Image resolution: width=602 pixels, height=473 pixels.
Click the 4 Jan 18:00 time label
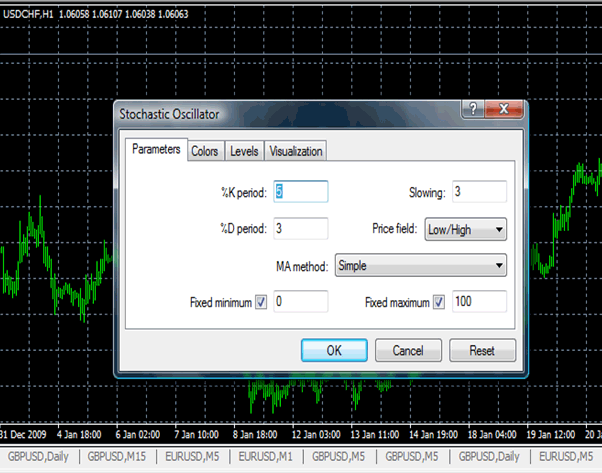pos(79,435)
